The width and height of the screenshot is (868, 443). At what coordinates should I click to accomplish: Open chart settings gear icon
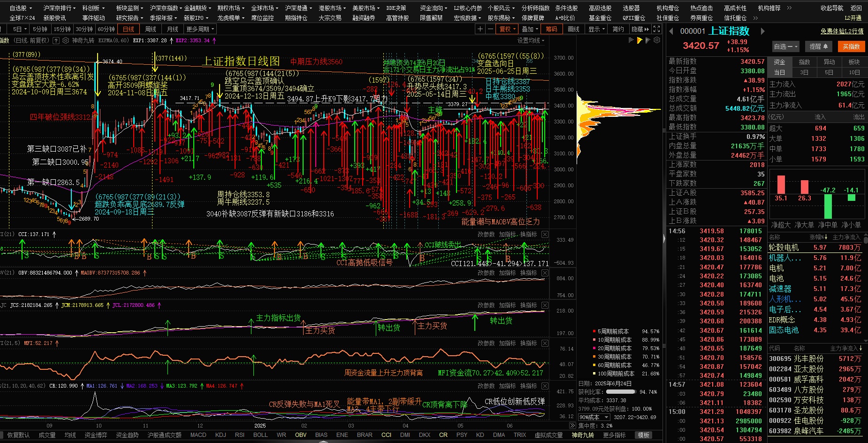tap(657, 40)
